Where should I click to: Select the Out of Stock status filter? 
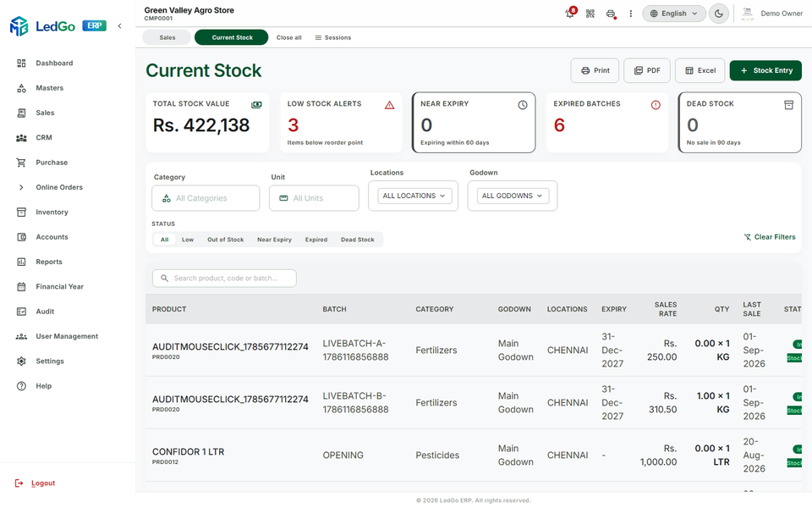225,240
